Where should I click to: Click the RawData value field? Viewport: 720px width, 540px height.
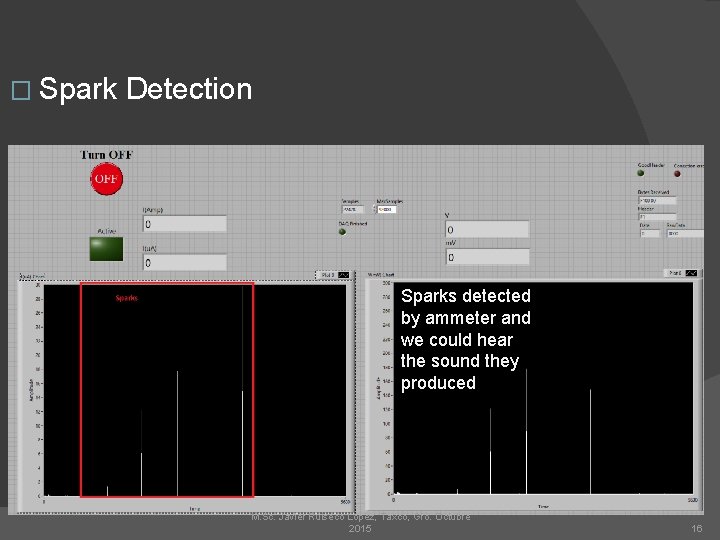tap(685, 234)
